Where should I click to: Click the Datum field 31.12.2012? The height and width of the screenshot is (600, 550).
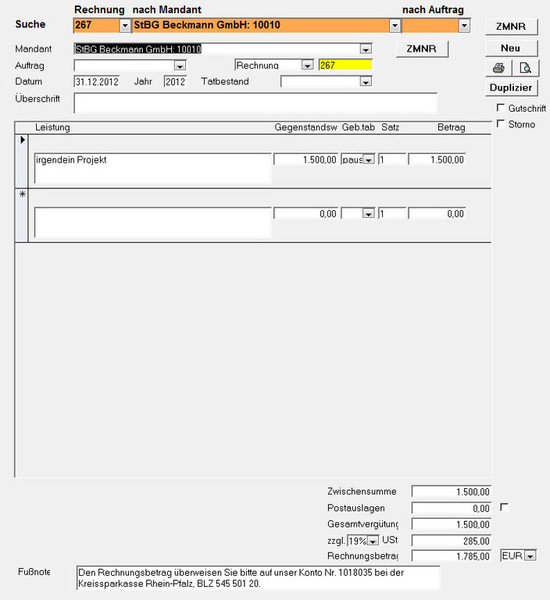point(97,82)
